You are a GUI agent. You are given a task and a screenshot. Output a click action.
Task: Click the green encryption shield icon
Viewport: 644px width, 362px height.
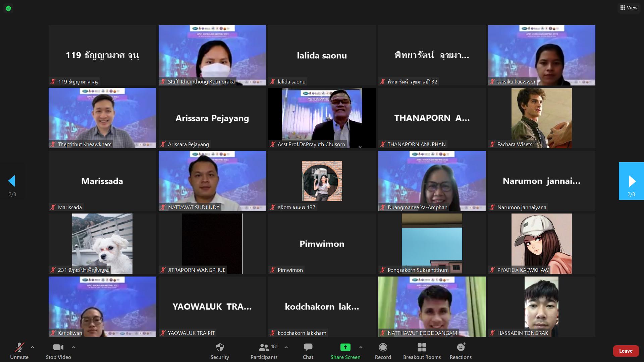point(8,8)
